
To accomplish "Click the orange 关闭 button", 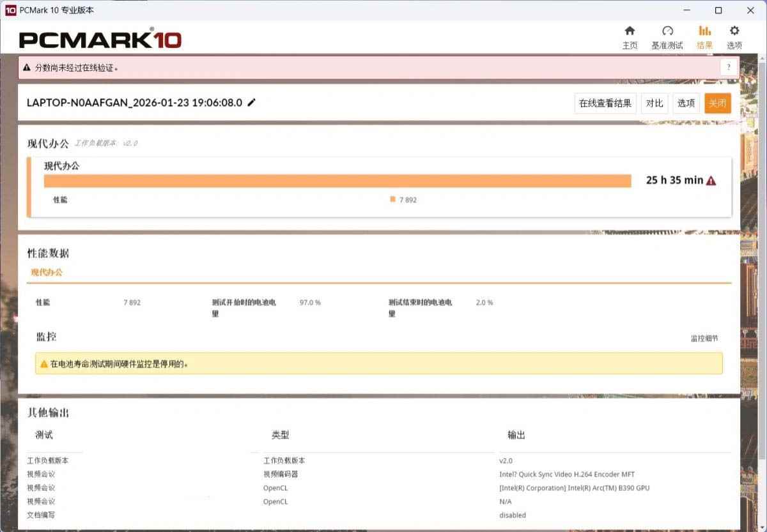I will click(718, 103).
